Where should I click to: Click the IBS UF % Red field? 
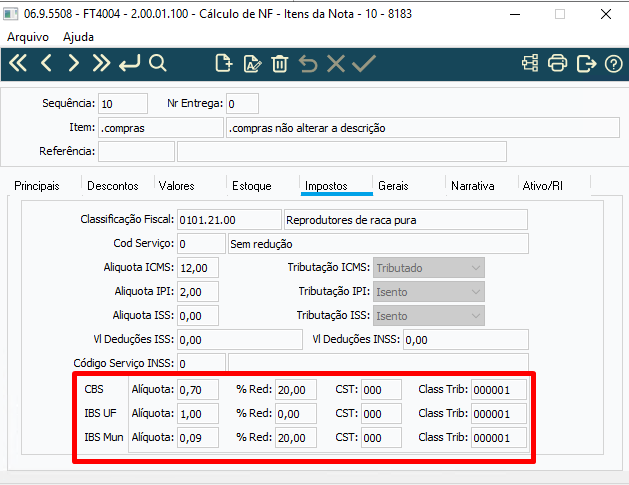296,414
